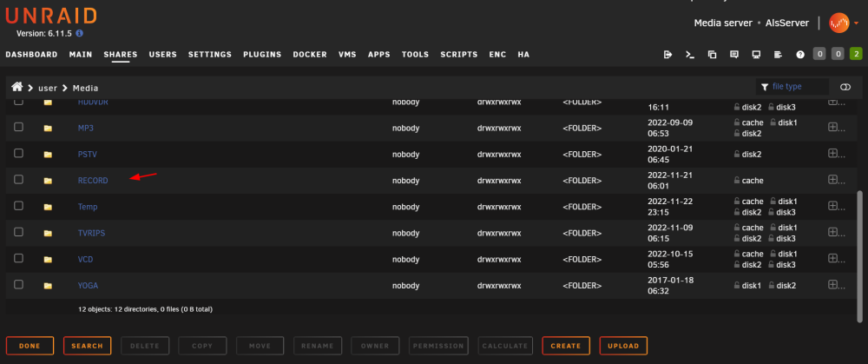Click the SEARCH button
The height and width of the screenshot is (364, 868).
tap(88, 346)
